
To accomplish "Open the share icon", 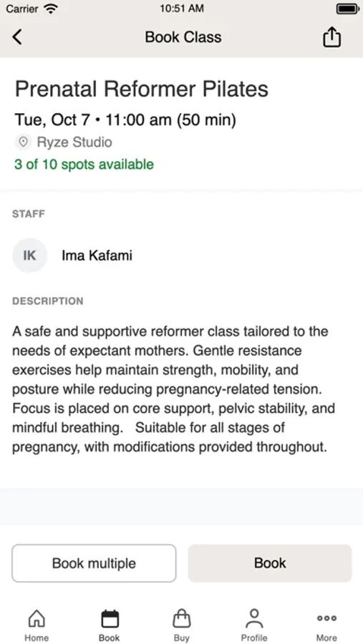I will (x=331, y=37).
